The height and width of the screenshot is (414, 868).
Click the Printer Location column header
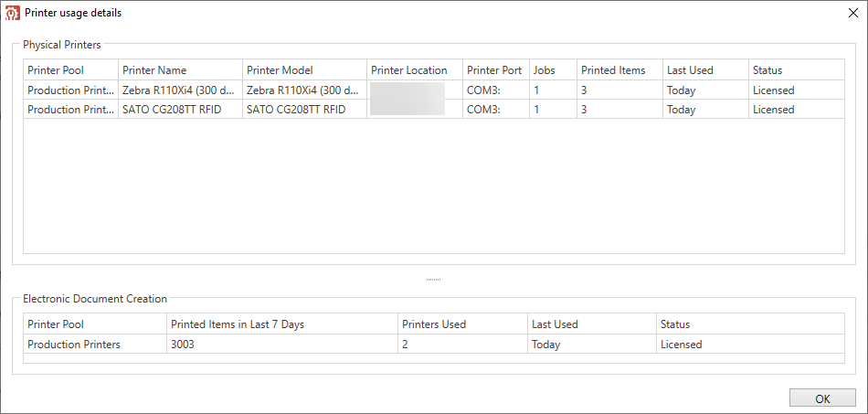tap(415, 70)
